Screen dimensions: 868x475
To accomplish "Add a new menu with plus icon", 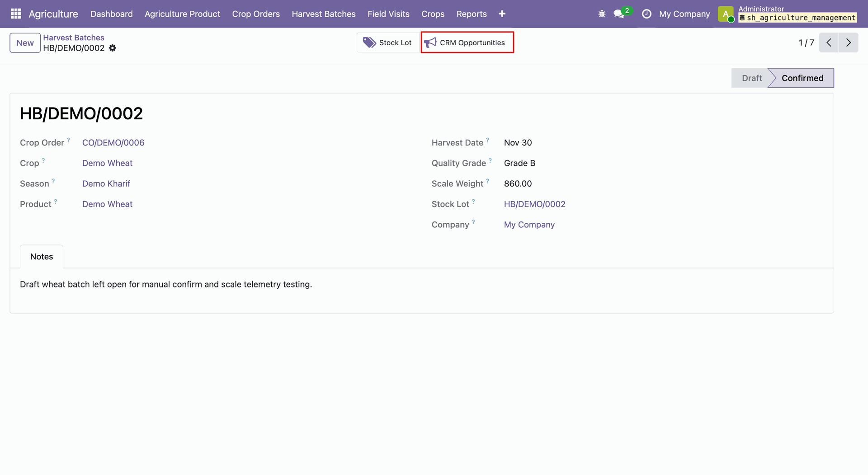I will click(x=502, y=14).
